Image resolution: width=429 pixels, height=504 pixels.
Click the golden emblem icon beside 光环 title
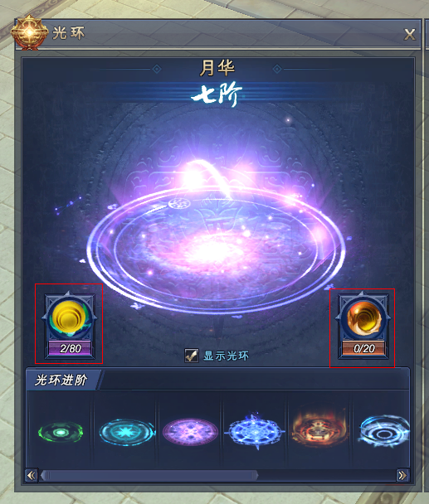[29, 32]
